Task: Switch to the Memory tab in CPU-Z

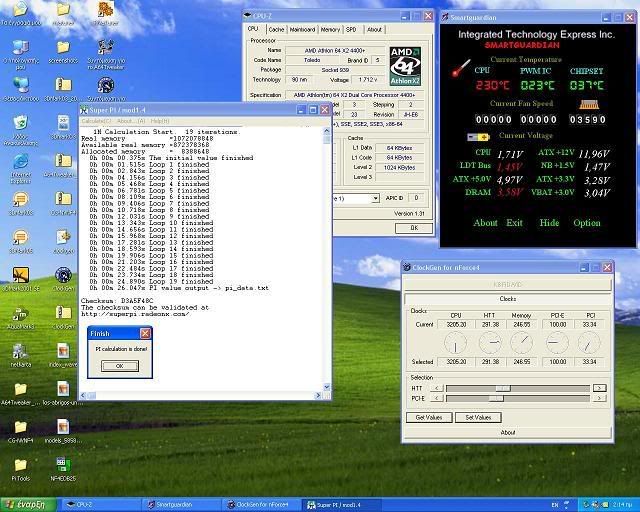Action: pyautogui.click(x=330, y=29)
